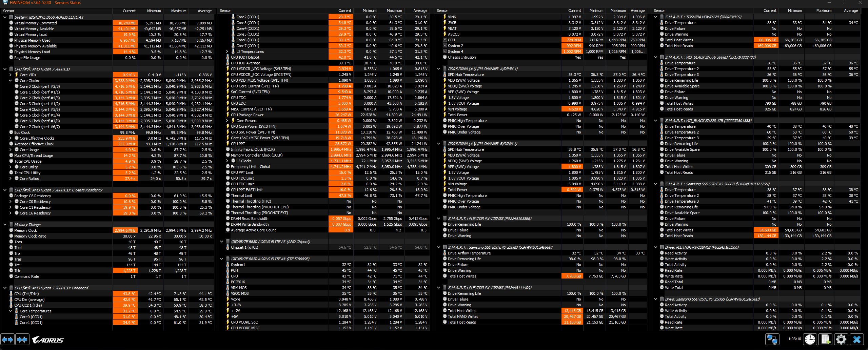868x350 pixels.
Task: Click the fourth panel's Sensor column header
Action: coord(702,11)
